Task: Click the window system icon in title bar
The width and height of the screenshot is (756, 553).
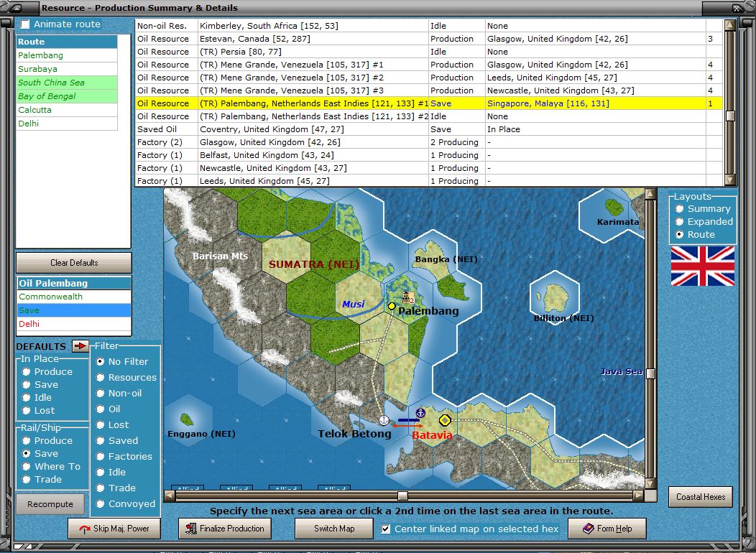Action: coord(15,8)
